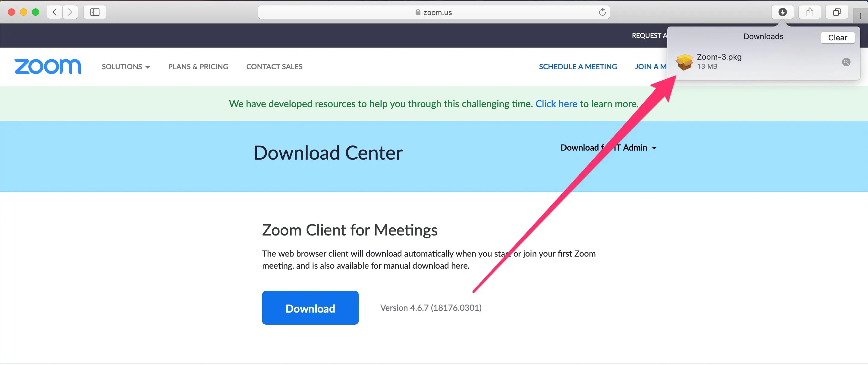Reveal Zoom-3.pkg in Finder magnifier icon
868x365 pixels.
[846, 62]
